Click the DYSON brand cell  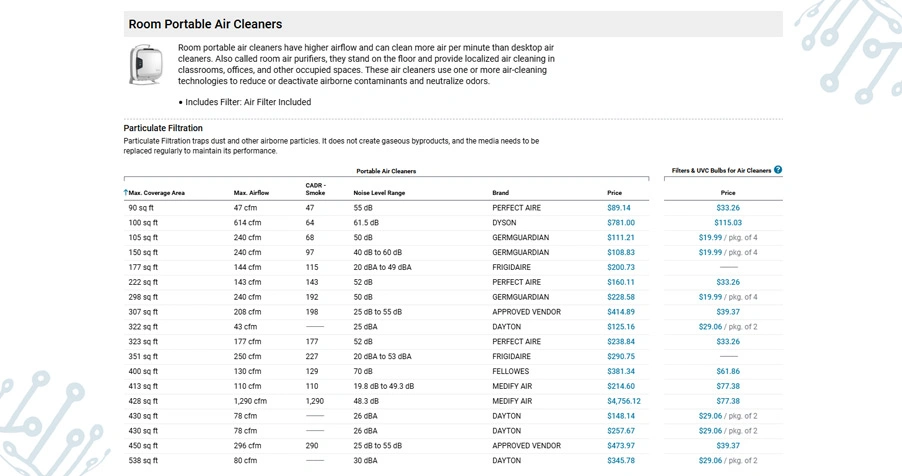click(504, 223)
